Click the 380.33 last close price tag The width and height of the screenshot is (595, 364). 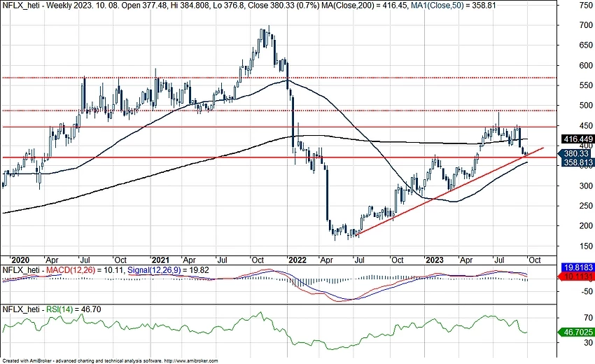click(575, 154)
